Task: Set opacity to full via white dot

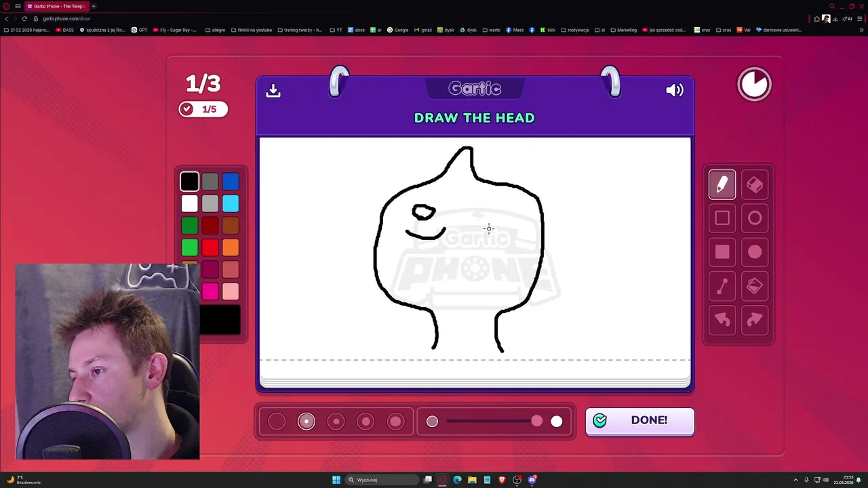Action: click(x=557, y=422)
